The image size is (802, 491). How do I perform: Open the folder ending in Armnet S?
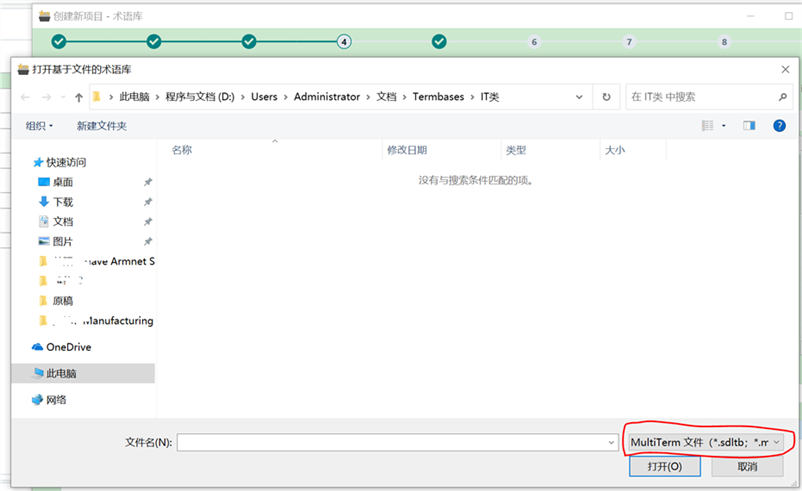97,261
